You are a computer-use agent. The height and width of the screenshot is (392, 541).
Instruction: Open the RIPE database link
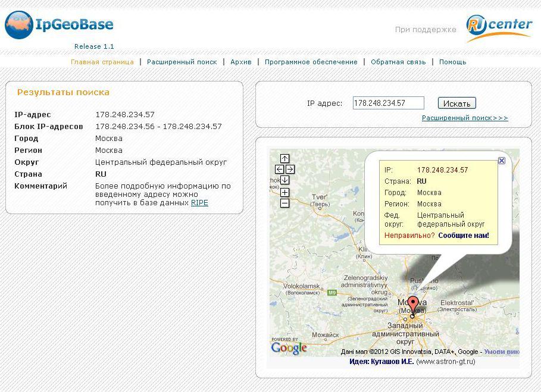point(199,203)
